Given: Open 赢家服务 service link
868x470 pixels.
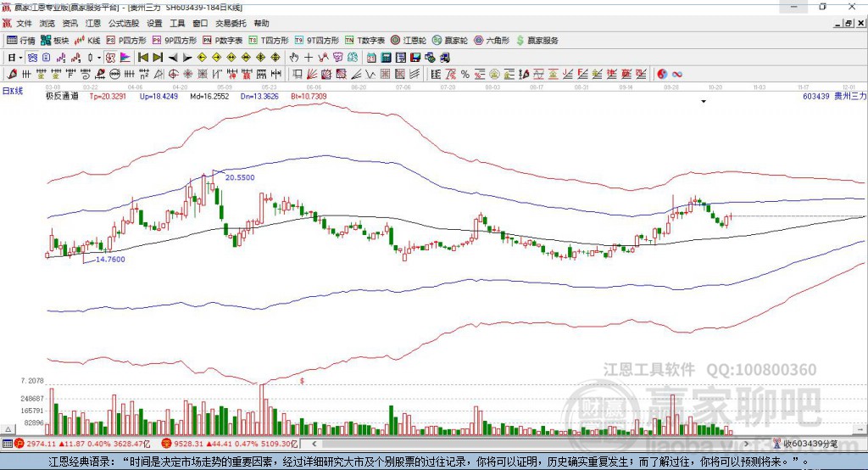Looking at the screenshot, I should pos(537,41).
